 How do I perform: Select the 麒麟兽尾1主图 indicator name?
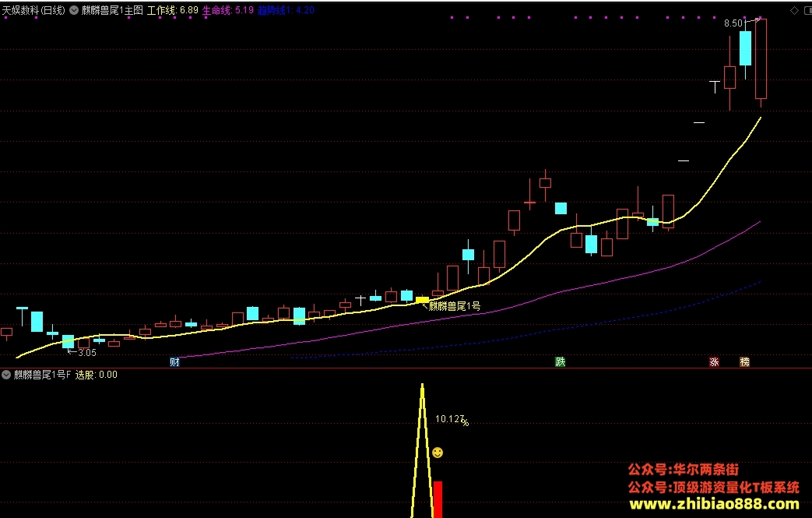pyautogui.click(x=112, y=10)
